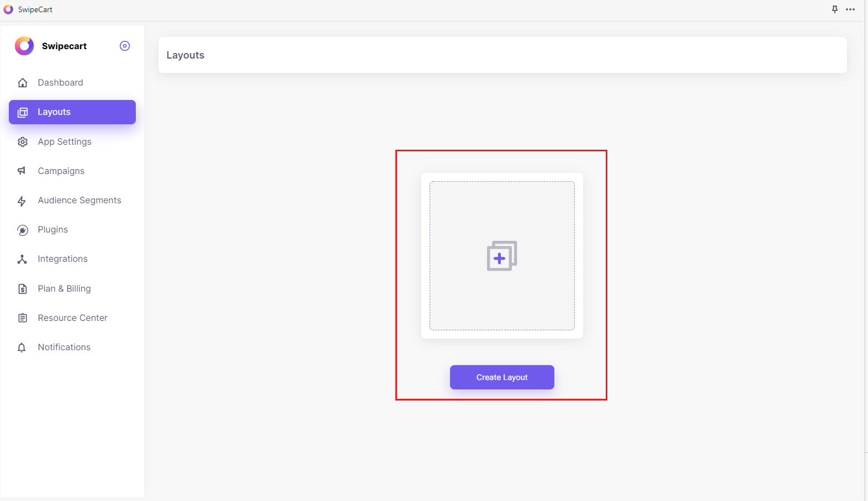Open the Resource Center link

(x=72, y=318)
